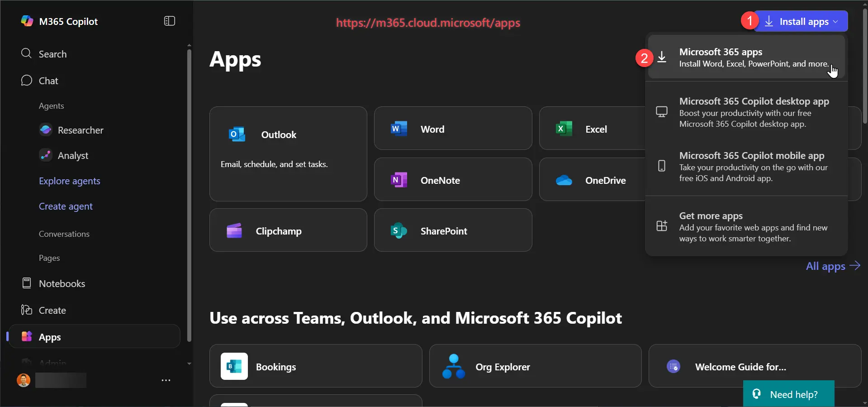868x407 pixels.
Task: Click the sidebar vertical scrollbar
Action: [x=189, y=195]
